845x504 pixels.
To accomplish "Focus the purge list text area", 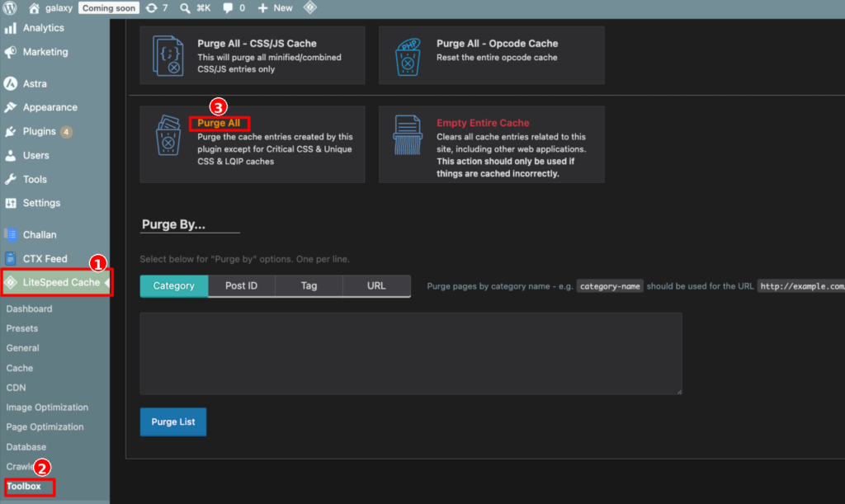I will tap(411, 354).
